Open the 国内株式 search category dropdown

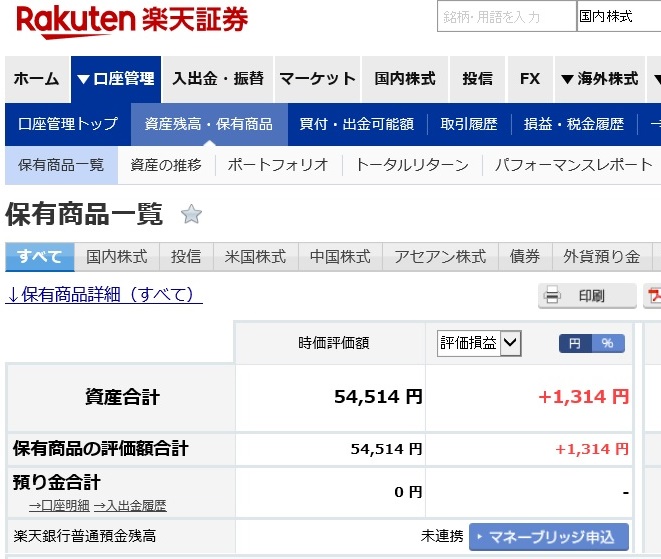pos(618,16)
